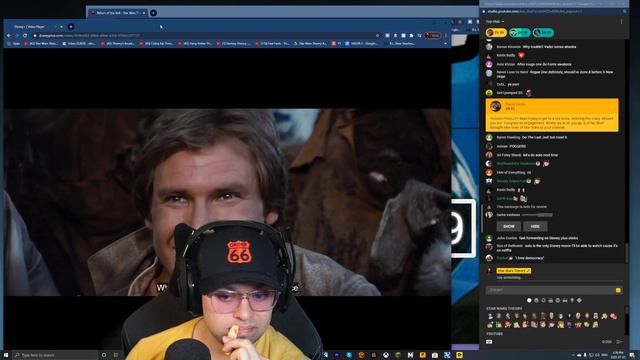Click the Star Wars Theory name badge
The height and width of the screenshot is (360, 640).
tap(513, 271)
